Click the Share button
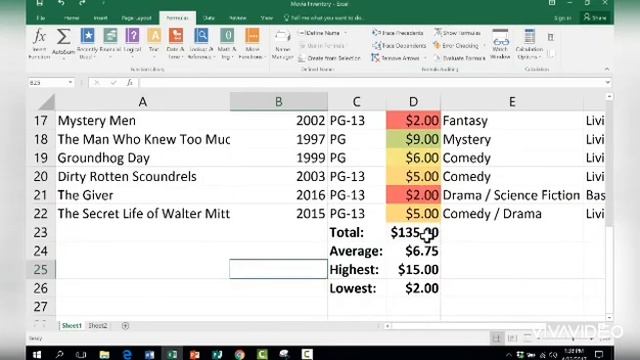 click(x=596, y=18)
